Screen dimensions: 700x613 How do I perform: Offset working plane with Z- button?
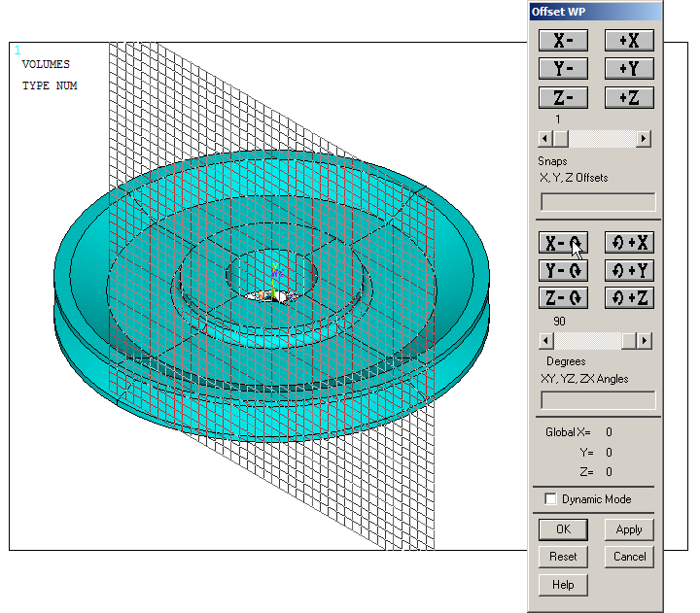click(x=563, y=98)
